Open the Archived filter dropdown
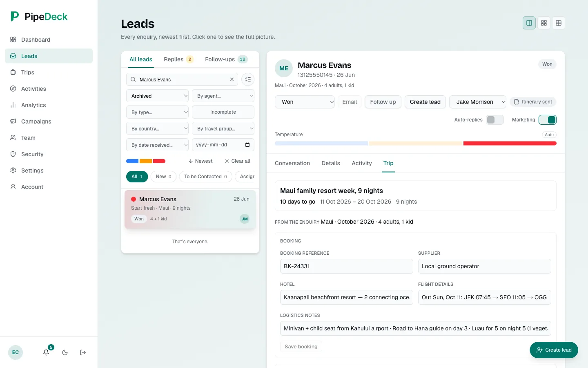This screenshot has width=588, height=368. tap(157, 96)
